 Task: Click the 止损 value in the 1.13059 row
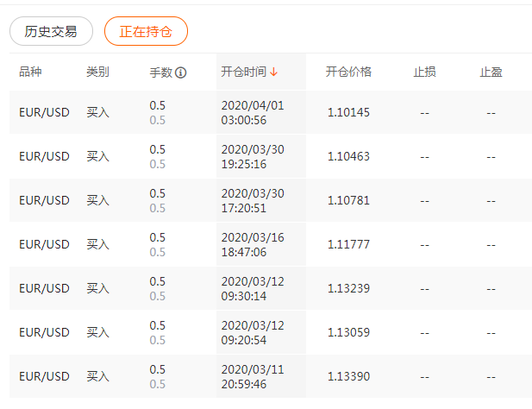click(424, 333)
